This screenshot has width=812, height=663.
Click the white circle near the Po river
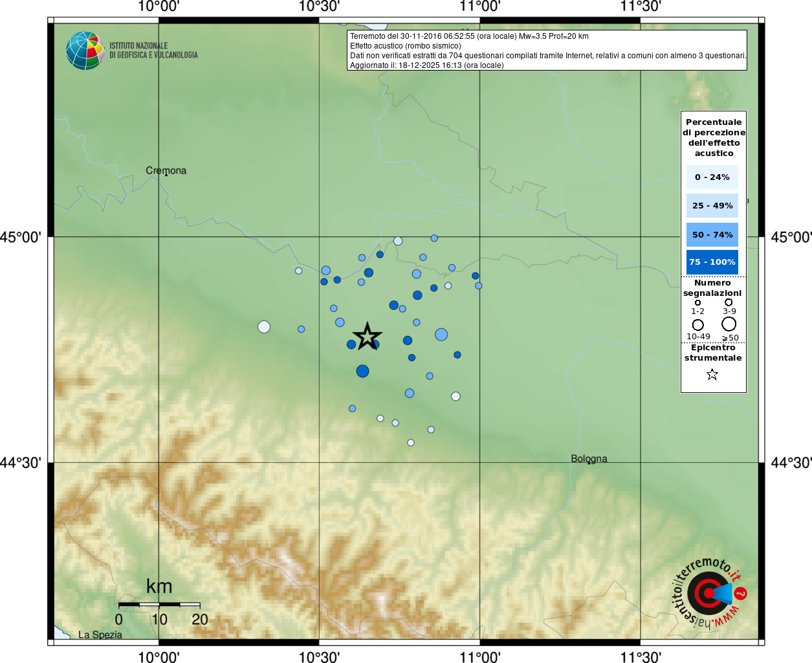398,241
